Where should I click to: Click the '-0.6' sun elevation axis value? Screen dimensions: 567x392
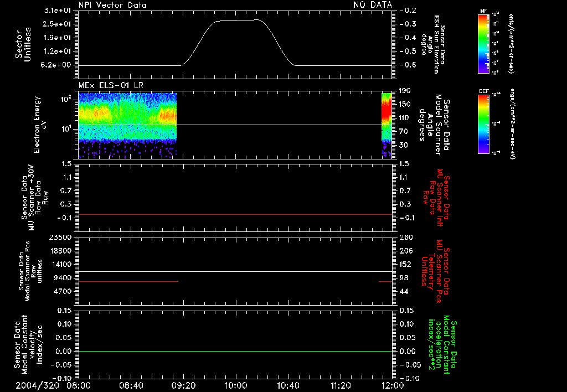(408, 65)
